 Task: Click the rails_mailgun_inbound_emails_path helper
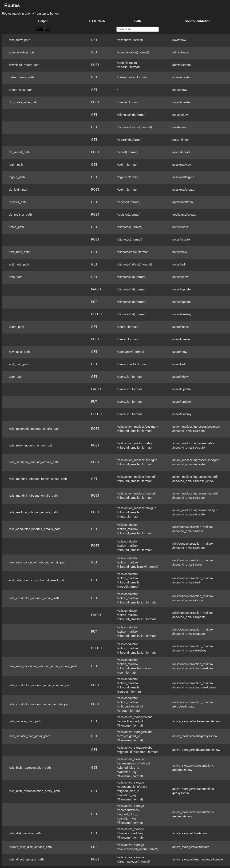33,512
